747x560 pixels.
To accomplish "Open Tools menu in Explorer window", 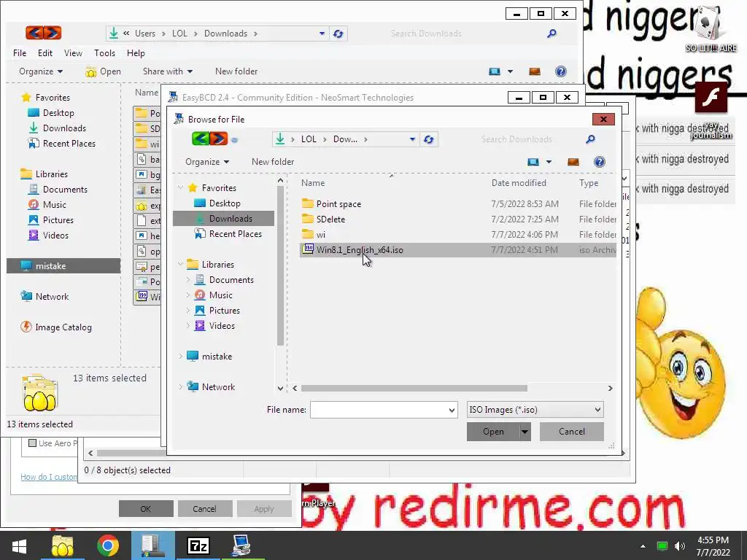I will tap(104, 52).
